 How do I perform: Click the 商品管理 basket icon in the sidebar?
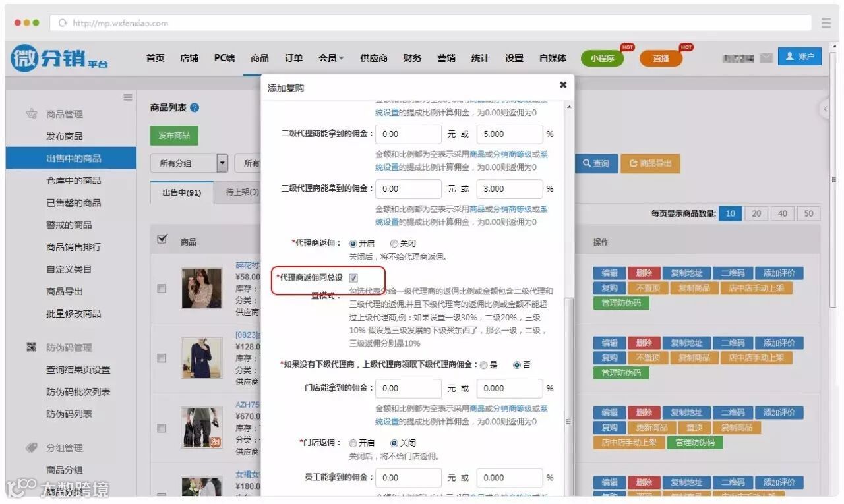[x=32, y=114]
